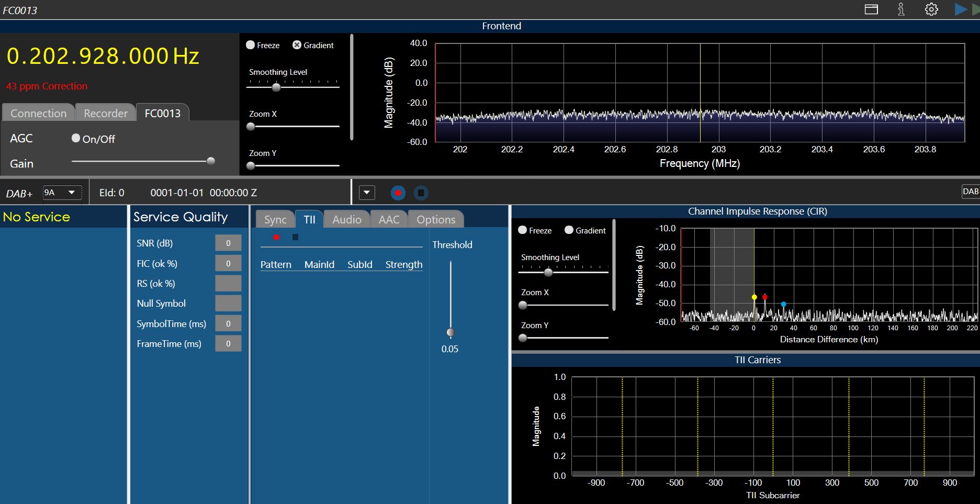Click the 0.202.928.000 Hz frequency display
The image size is (980, 504).
click(103, 57)
